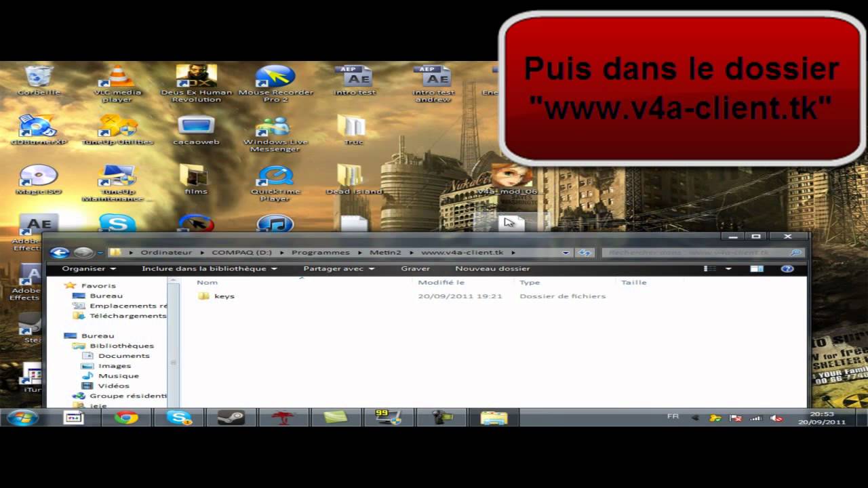Launch QuickTime Player shortcut

pos(275,183)
